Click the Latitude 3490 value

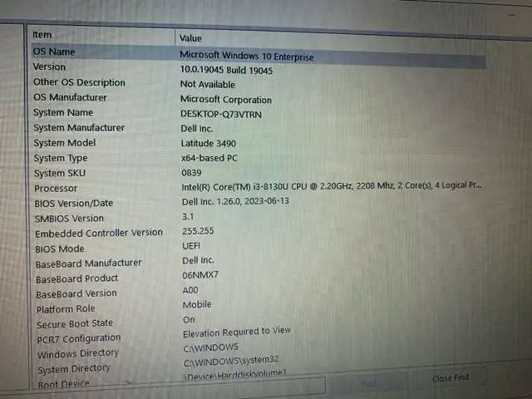pos(209,144)
